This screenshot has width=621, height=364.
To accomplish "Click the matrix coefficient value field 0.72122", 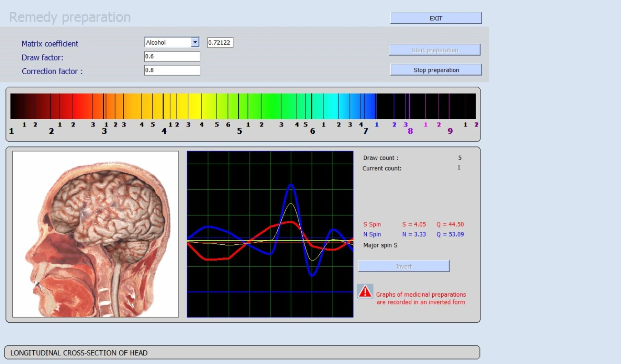I will (220, 42).
